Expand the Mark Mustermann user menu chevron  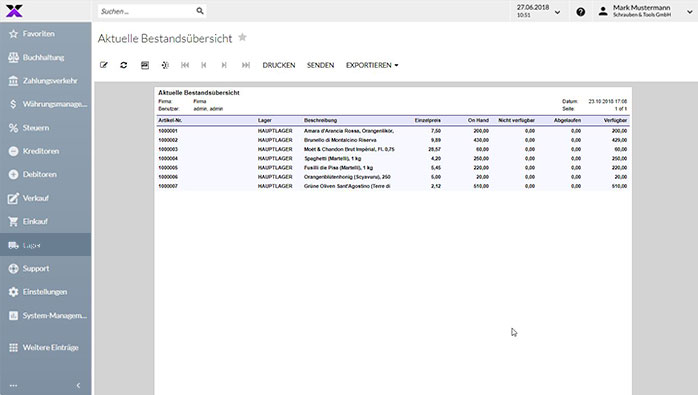tap(690, 12)
